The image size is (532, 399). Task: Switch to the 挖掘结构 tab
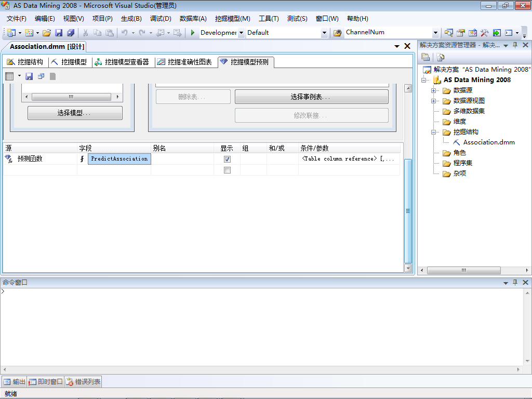(25, 62)
